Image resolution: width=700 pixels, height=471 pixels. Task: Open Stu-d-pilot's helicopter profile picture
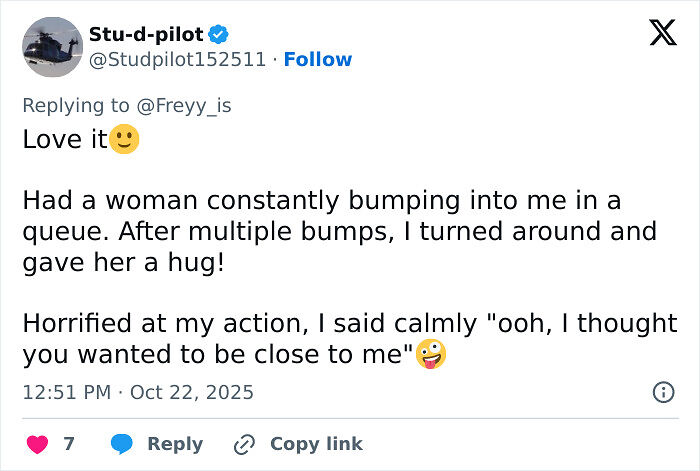pos(52,47)
